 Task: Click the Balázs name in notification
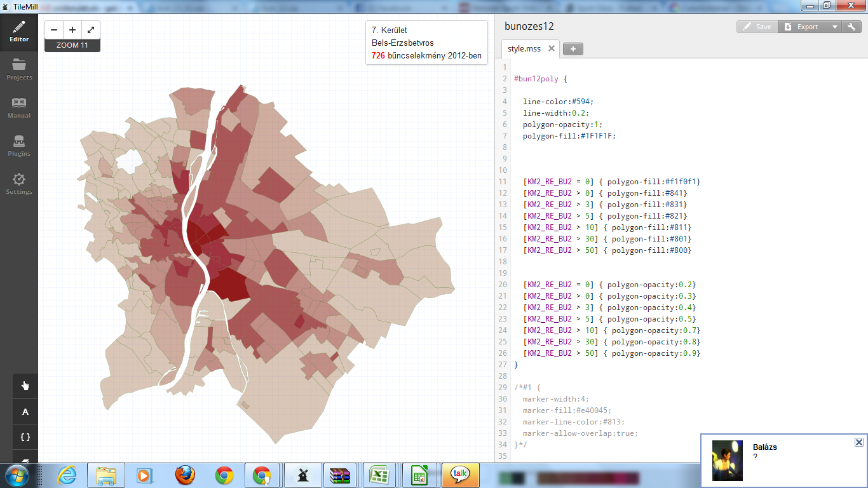click(x=765, y=447)
